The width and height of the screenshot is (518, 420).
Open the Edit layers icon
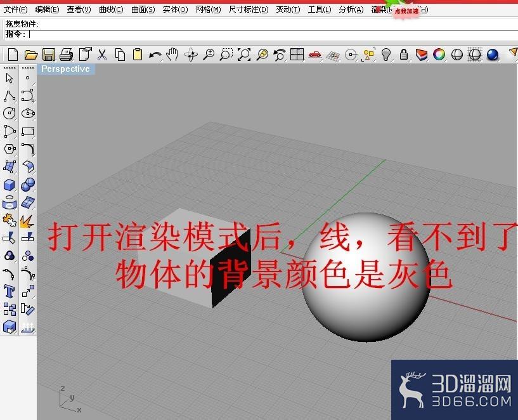[421, 54]
